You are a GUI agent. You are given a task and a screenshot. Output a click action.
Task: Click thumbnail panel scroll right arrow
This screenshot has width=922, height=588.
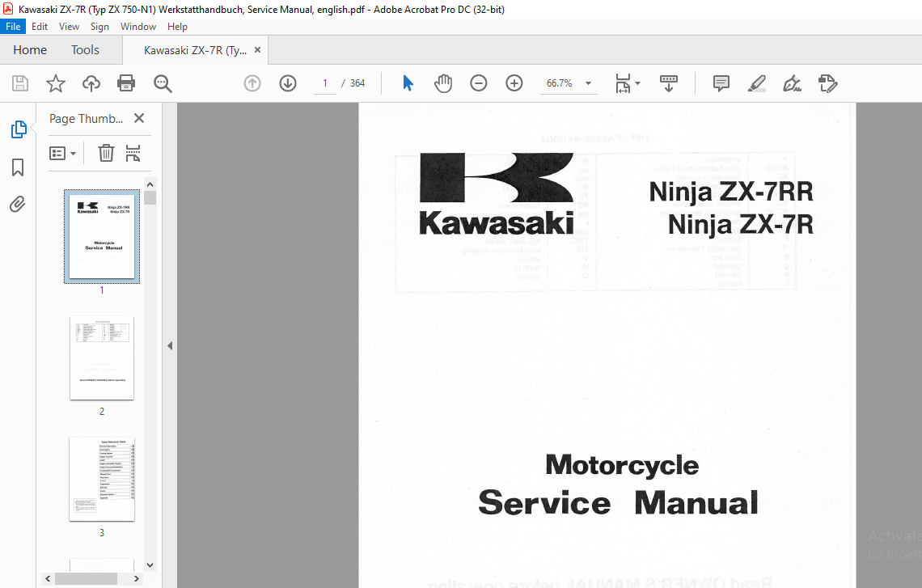[x=137, y=578]
